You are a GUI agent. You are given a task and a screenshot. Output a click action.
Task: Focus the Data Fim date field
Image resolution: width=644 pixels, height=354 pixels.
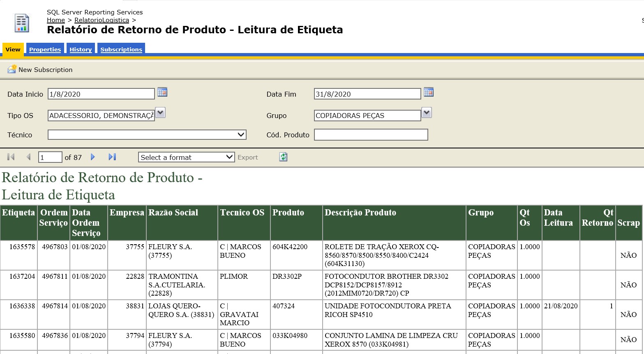(367, 94)
